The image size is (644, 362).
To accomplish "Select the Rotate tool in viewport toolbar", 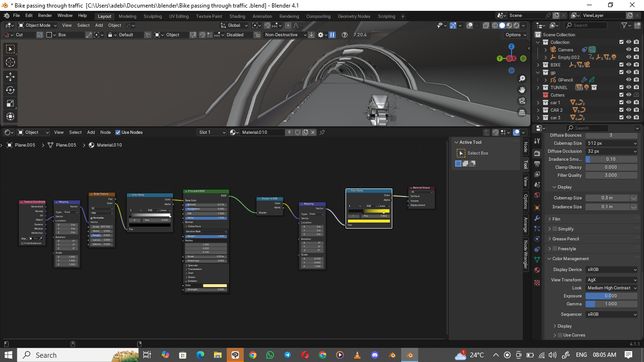I will pos(10,90).
